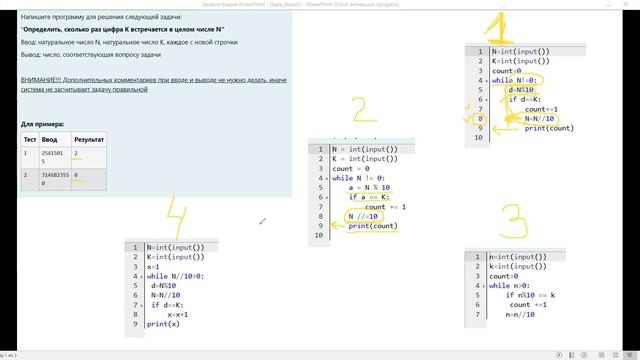Click the 'Результат' table header
Screen dimensions: 640x360
click(x=89, y=140)
